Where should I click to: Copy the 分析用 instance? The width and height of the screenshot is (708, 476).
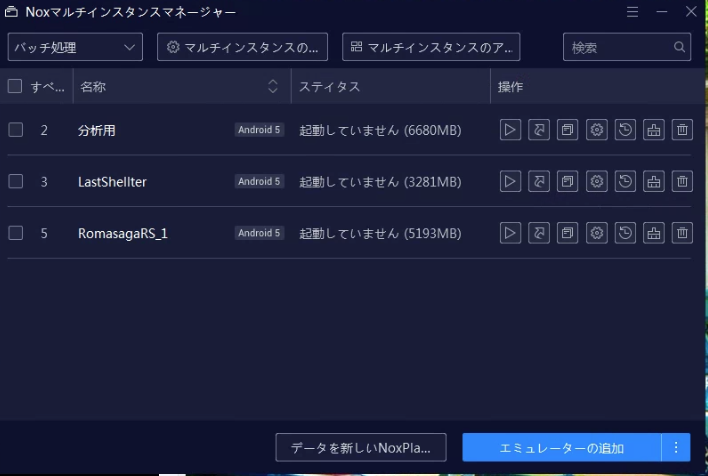point(568,130)
